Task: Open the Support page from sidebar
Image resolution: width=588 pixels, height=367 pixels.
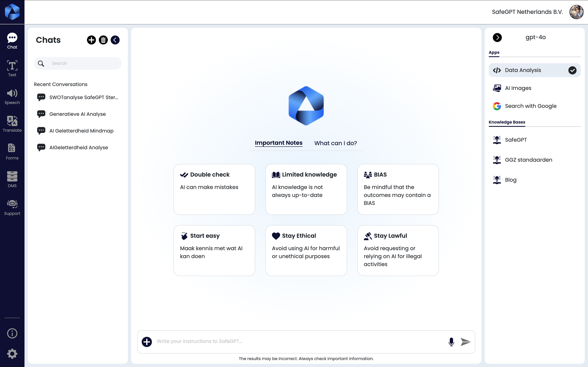Action: point(12,207)
